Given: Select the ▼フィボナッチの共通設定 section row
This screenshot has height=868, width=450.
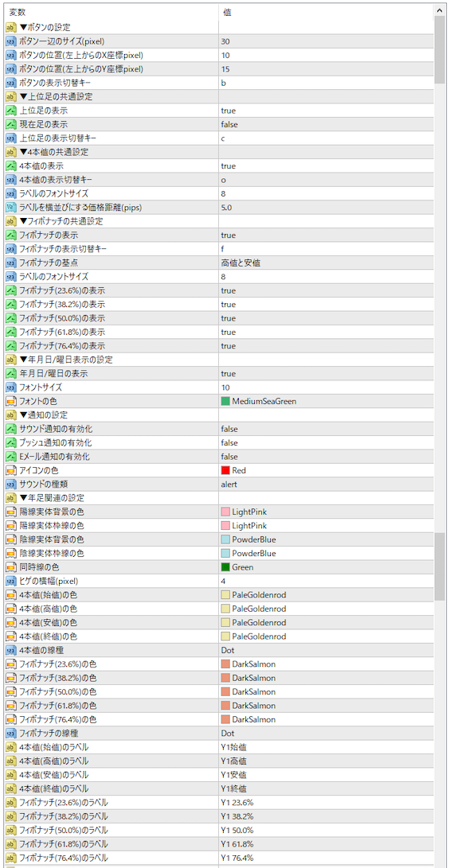Looking at the screenshot, I should click(x=219, y=221).
